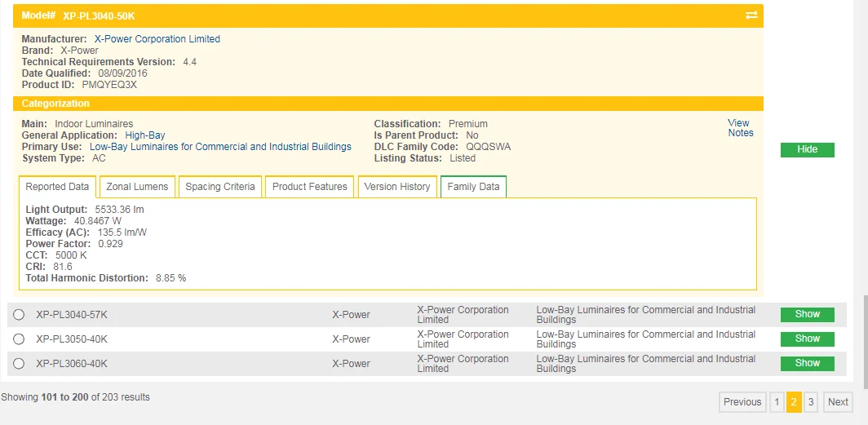View the Product Features tab
This screenshot has height=425, width=868.
[309, 187]
